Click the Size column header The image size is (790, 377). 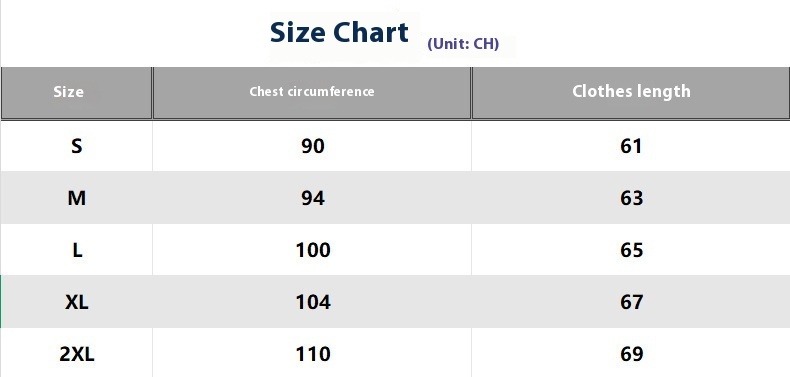pyautogui.click(x=77, y=93)
